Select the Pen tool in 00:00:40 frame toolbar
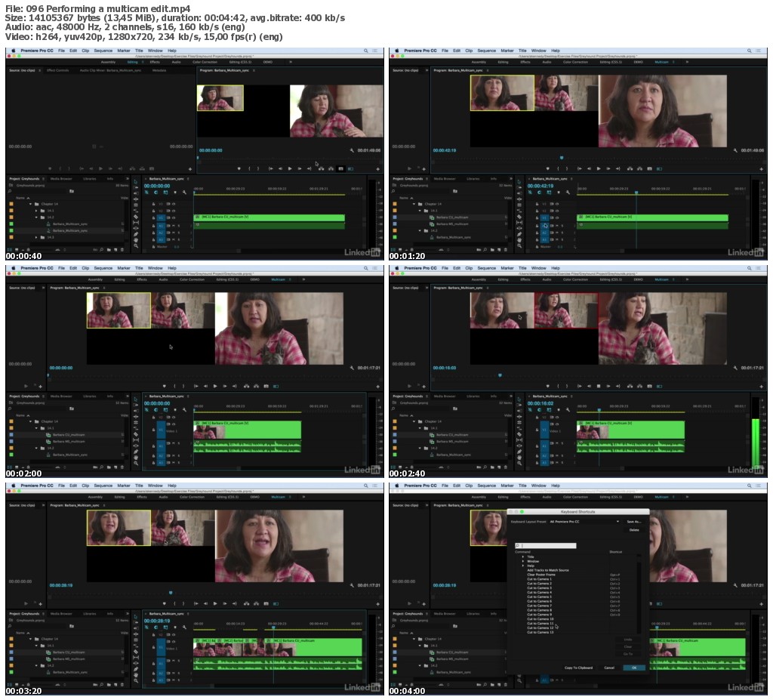This screenshot has height=700, width=773. [x=136, y=234]
